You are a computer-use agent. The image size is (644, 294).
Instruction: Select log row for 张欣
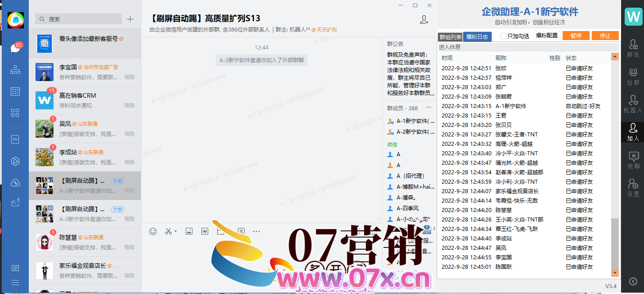[x=525, y=68]
